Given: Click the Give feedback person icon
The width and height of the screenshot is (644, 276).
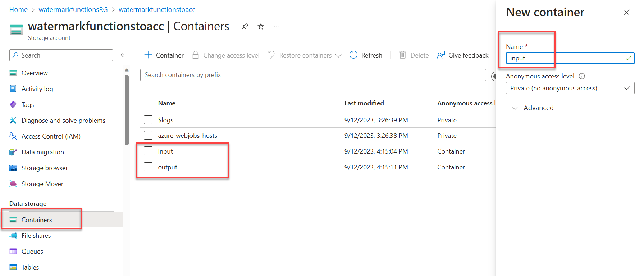Looking at the screenshot, I should [x=441, y=55].
